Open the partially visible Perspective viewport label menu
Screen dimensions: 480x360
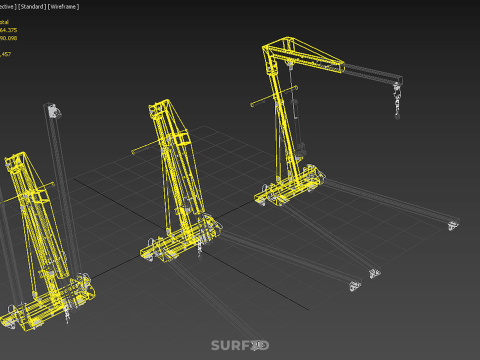(x=8, y=7)
